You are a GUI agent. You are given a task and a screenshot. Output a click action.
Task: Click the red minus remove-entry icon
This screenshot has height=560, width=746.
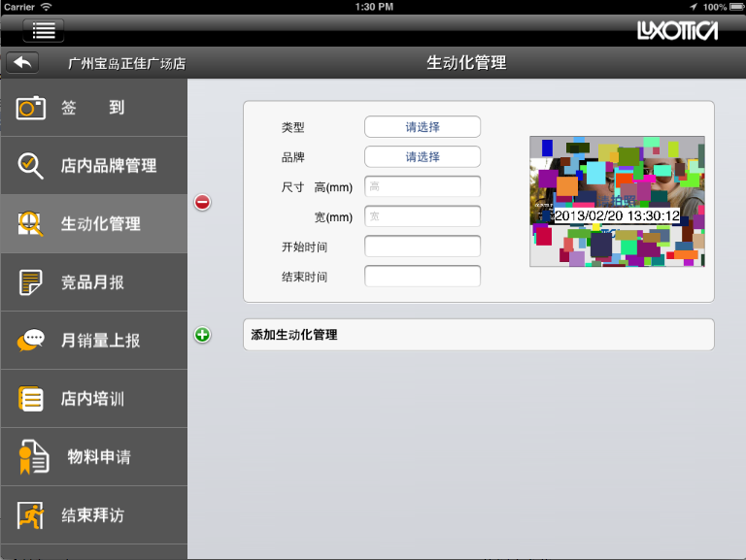pos(202,202)
